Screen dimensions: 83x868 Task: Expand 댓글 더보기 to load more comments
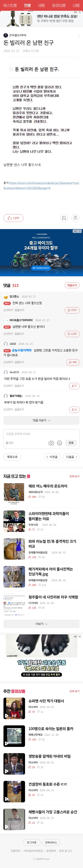click(x=41, y=420)
